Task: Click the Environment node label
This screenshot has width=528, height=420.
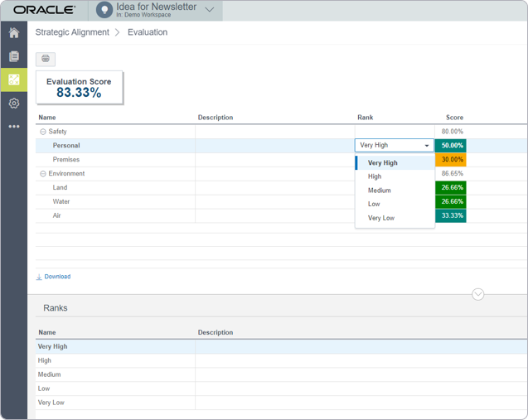Action: pyautogui.click(x=66, y=174)
